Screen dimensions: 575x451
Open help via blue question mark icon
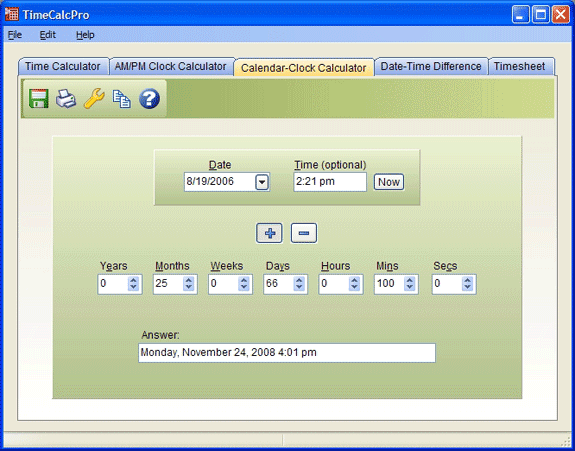pos(149,99)
